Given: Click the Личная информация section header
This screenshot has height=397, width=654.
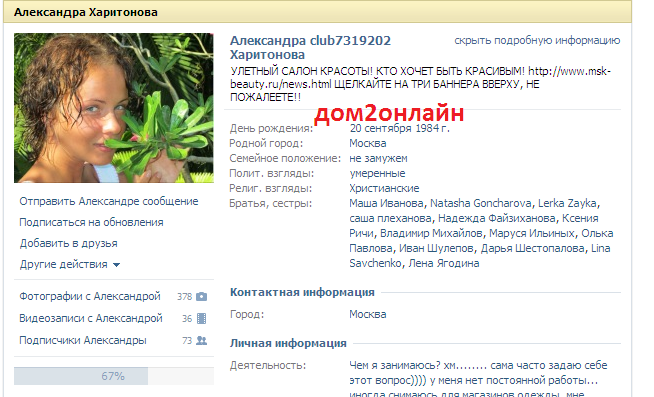Looking at the screenshot, I should coord(288,344).
